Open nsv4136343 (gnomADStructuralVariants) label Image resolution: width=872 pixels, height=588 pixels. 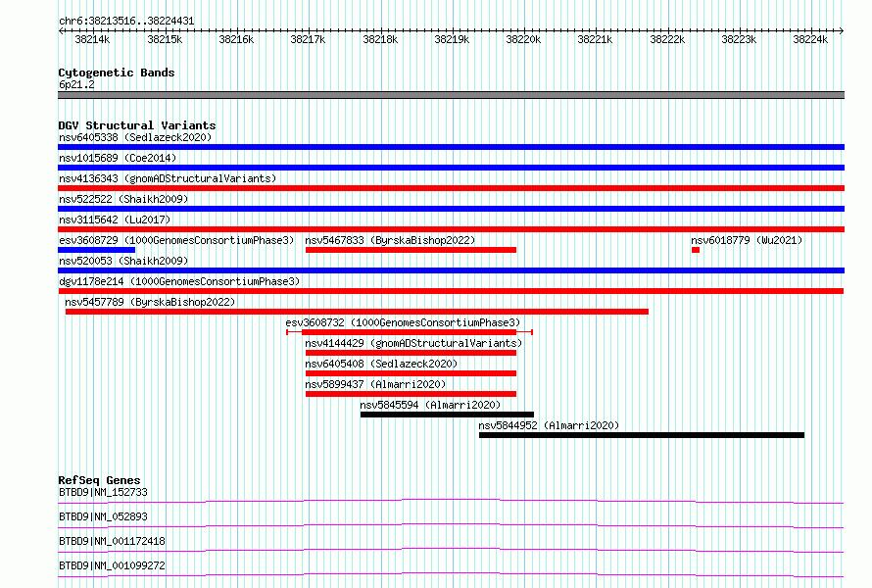168,178
